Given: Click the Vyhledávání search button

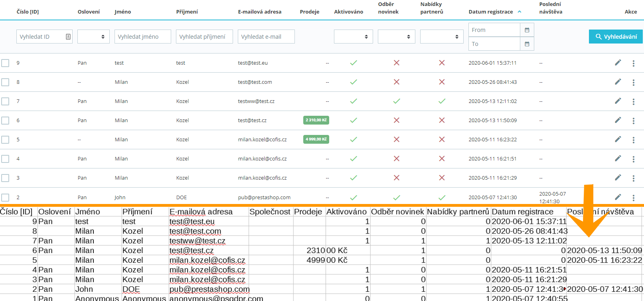Looking at the screenshot, I should tap(616, 37).
